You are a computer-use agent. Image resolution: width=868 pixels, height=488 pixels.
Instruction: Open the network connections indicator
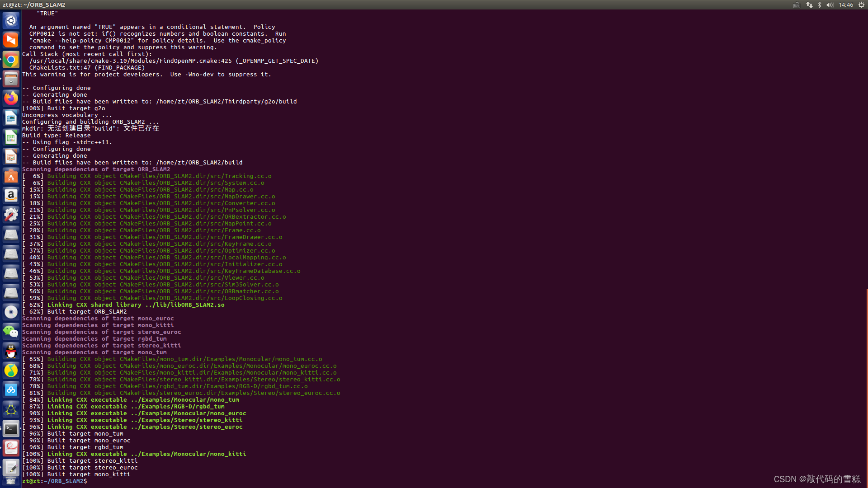tap(809, 5)
